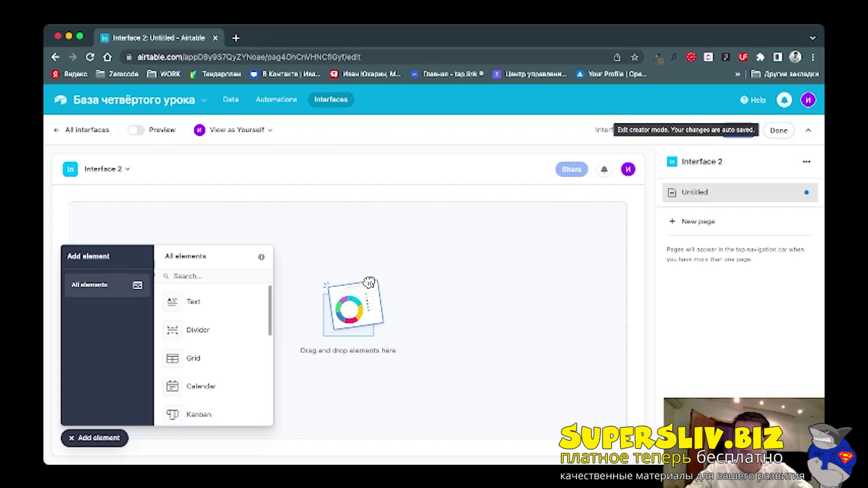Open the Automations tab

pos(276,99)
